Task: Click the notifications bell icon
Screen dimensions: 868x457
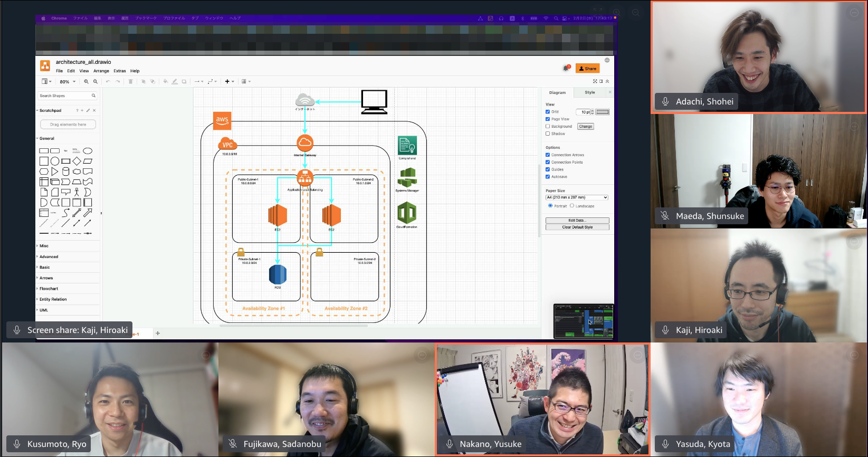Action: (566, 68)
